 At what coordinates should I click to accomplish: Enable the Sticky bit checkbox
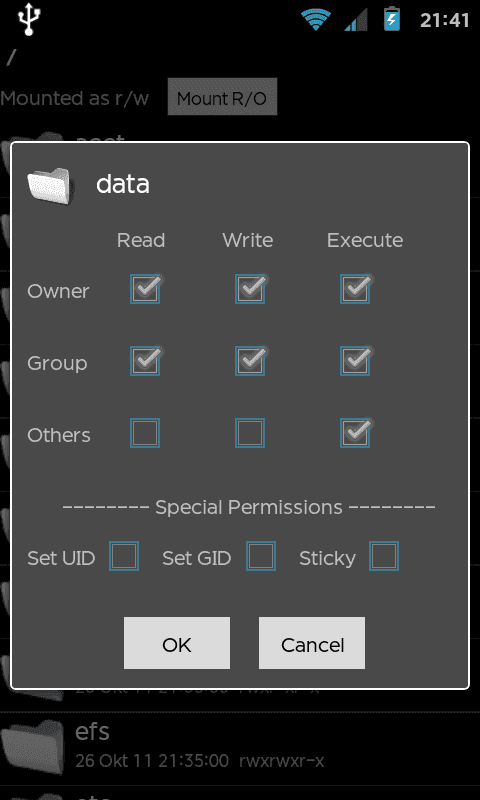click(384, 556)
